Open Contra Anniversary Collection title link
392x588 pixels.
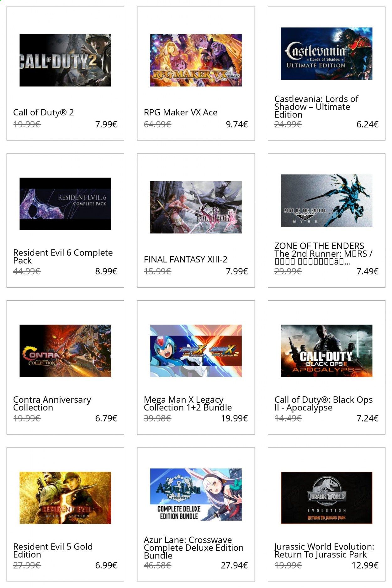coord(52,404)
